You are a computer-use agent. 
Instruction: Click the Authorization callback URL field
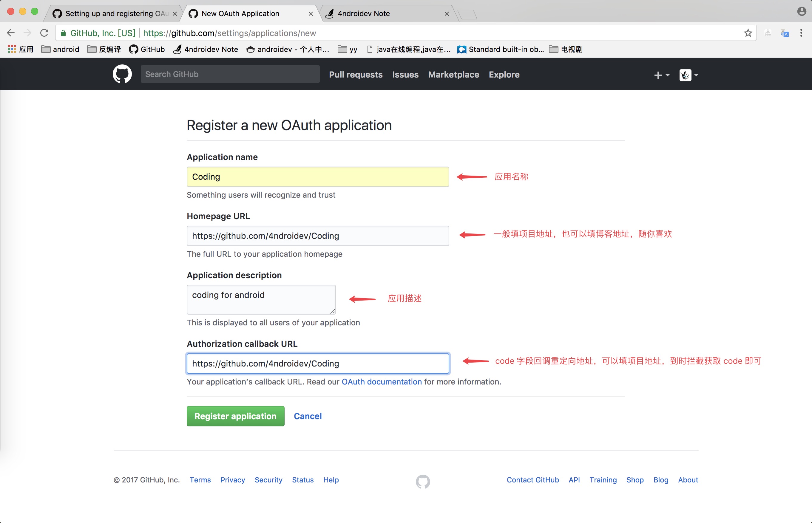point(318,363)
